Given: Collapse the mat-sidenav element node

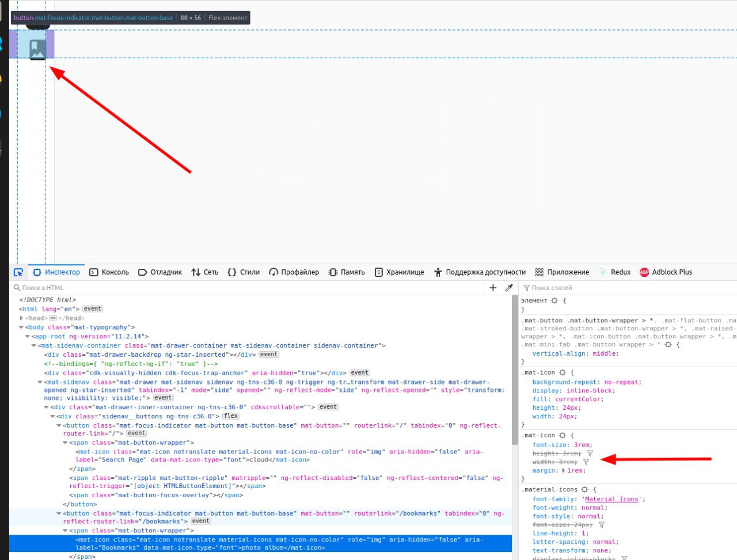Looking at the screenshot, I should pyautogui.click(x=40, y=382).
